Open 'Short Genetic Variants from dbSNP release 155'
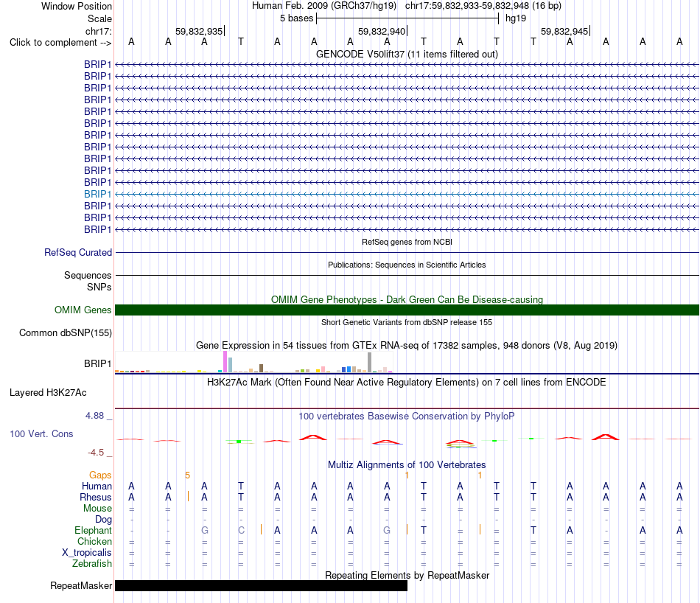Screen dimensions: 700x603 [x=407, y=322]
